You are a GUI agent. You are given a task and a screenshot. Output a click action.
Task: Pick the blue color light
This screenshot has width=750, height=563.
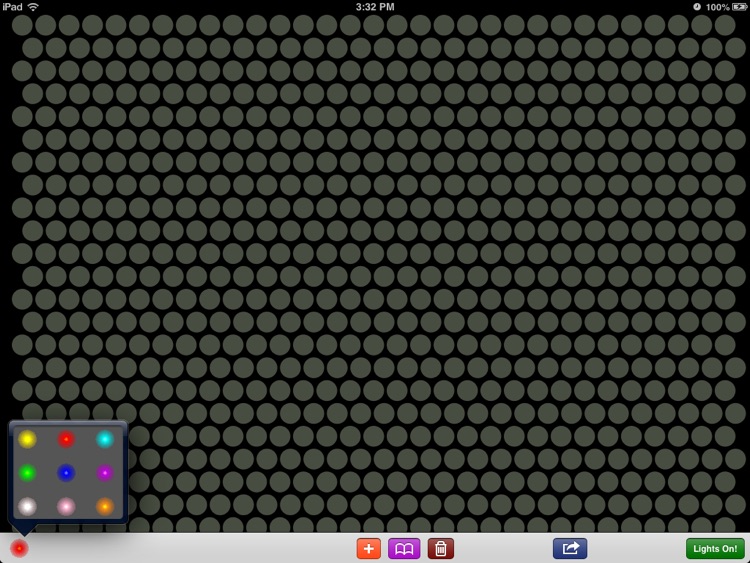click(x=66, y=473)
